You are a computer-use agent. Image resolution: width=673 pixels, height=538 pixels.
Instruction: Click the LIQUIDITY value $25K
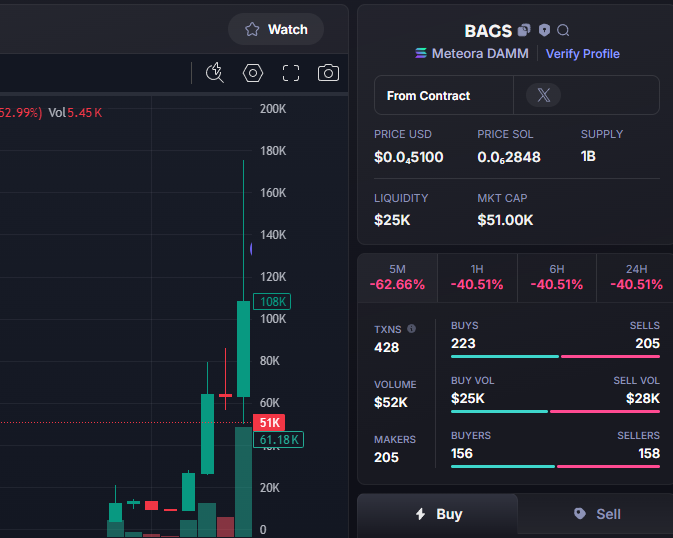(392, 220)
